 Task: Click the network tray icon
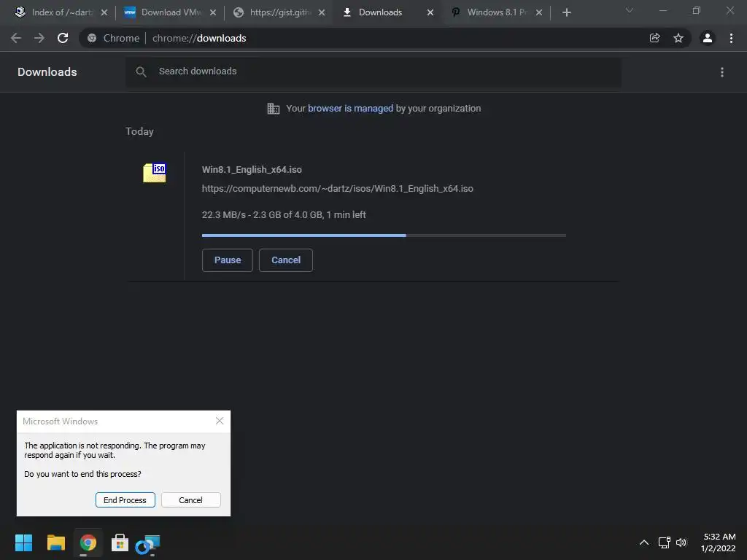point(664,542)
